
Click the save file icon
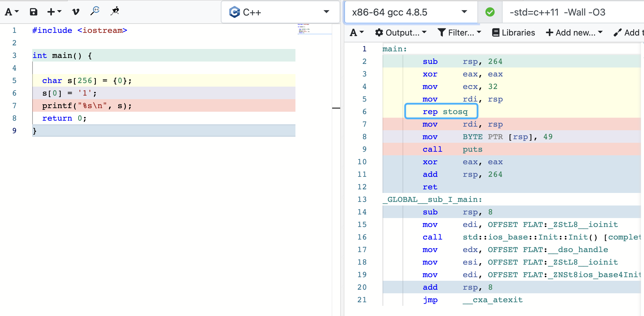pyautogui.click(x=33, y=12)
